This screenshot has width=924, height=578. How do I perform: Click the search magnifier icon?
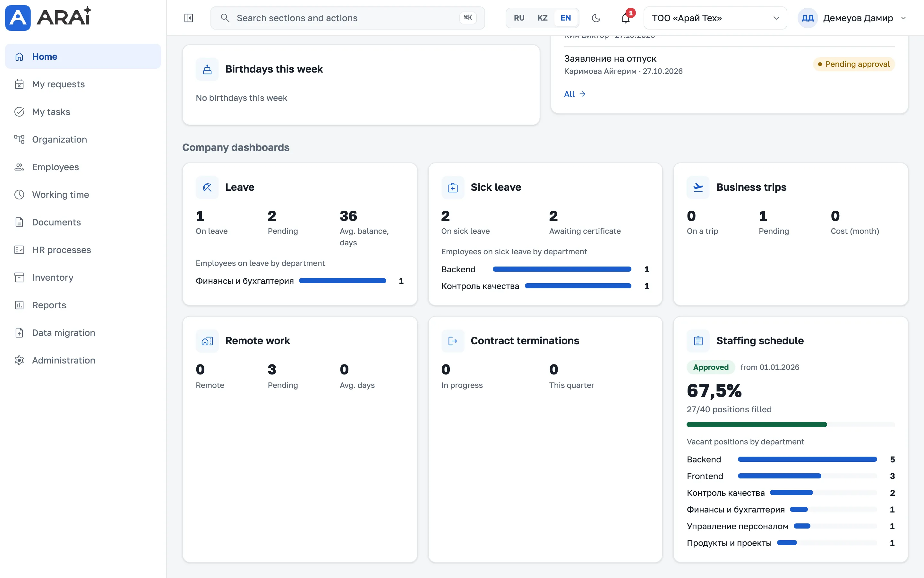[x=225, y=18]
